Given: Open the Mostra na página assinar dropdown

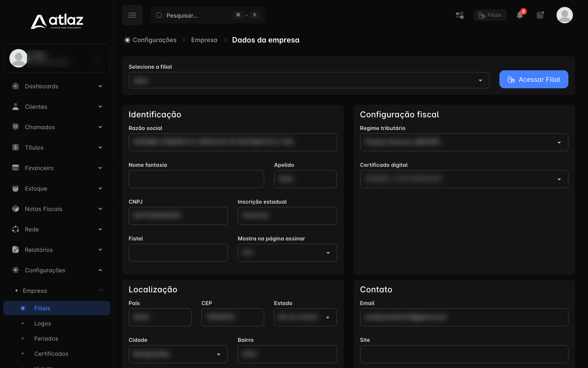Looking at the screenshot, I should coord(287,253).
